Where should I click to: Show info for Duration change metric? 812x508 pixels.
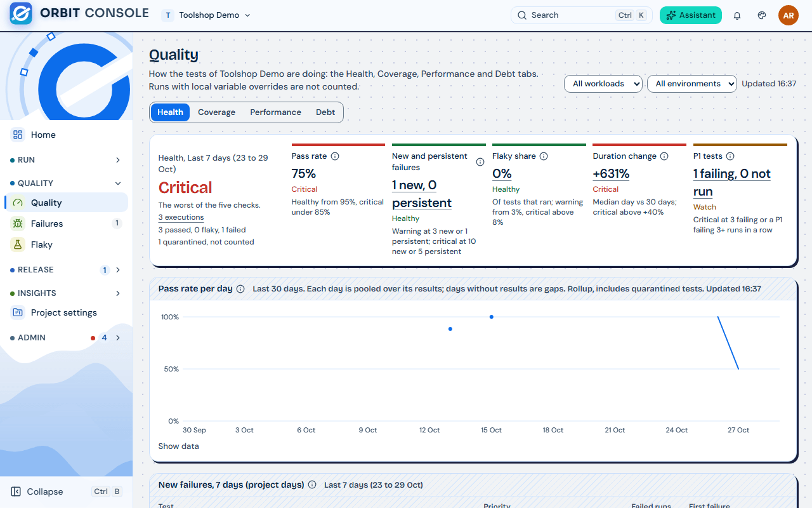coord(664,156)
